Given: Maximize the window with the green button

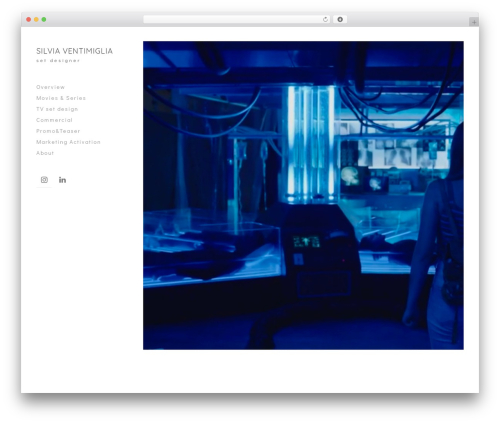Looking at the screenshot, I should [x=44, y=20].
